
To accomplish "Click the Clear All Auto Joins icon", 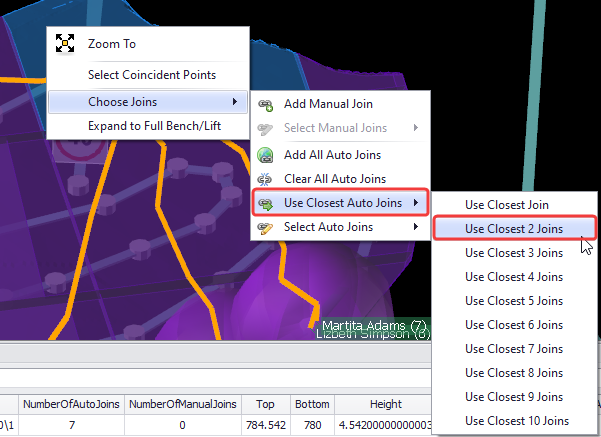I will tap(265, 179).
